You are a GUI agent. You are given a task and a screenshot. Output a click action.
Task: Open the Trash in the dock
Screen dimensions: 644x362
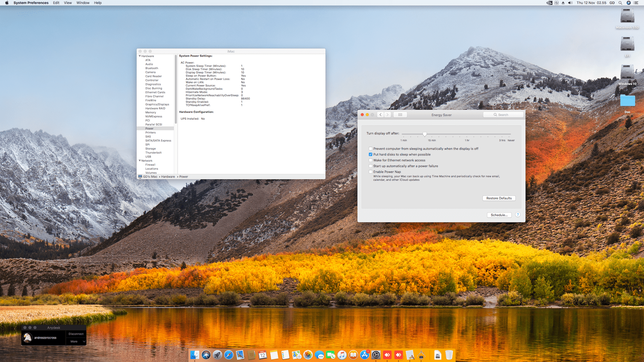click(x=449, y=355)
